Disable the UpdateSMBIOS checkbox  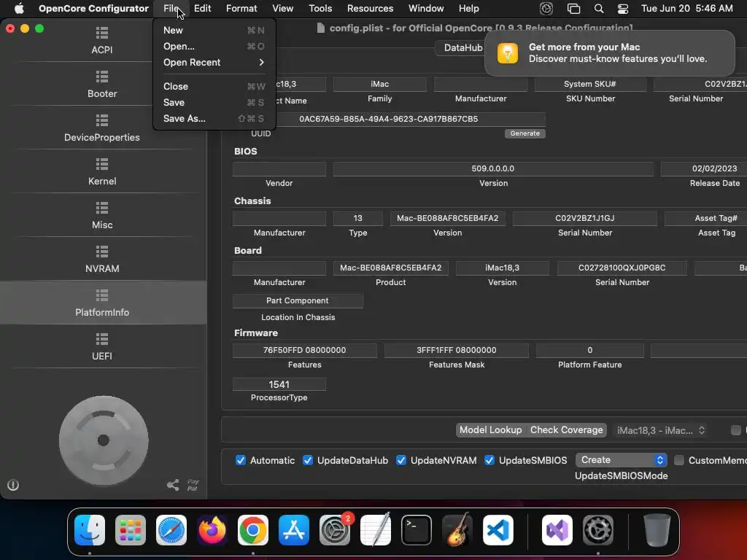pos(489,460)
